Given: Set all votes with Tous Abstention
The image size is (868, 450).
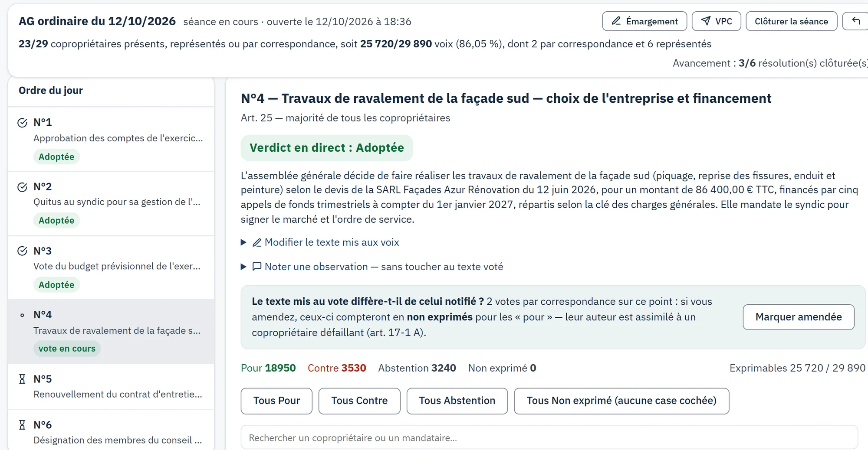Looking at the screenshot, I should click(457, 401).
